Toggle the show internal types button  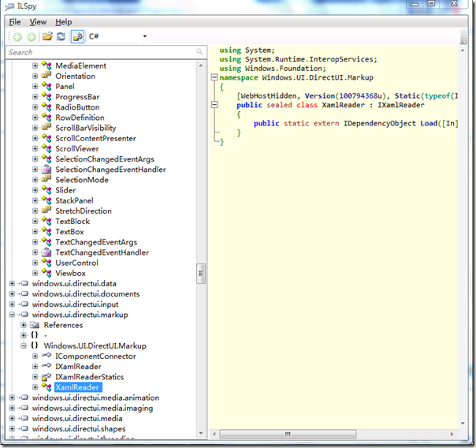coord(77,37)
